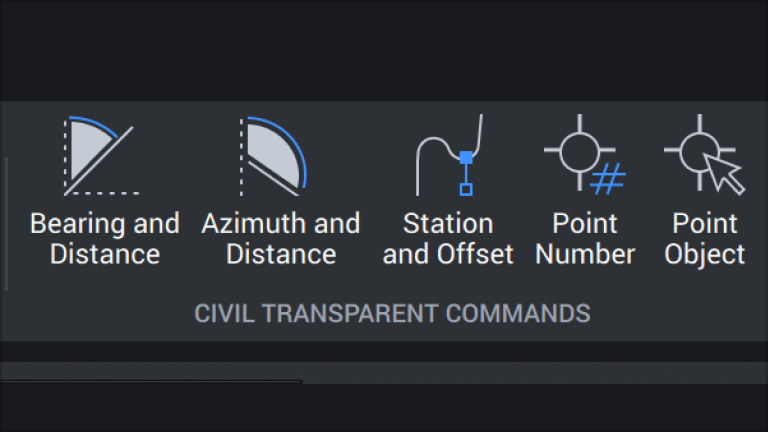Click the "Point Object" caption text

[x=704, y=239]
